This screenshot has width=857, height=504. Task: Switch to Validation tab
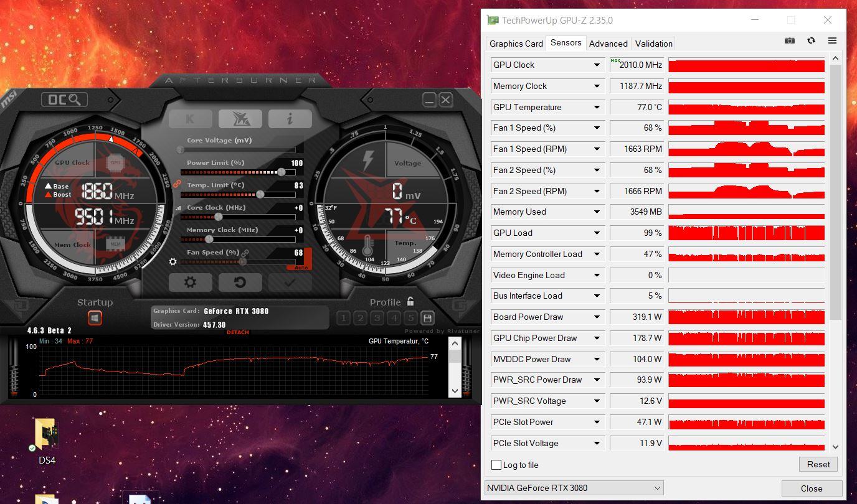(653, 44)
